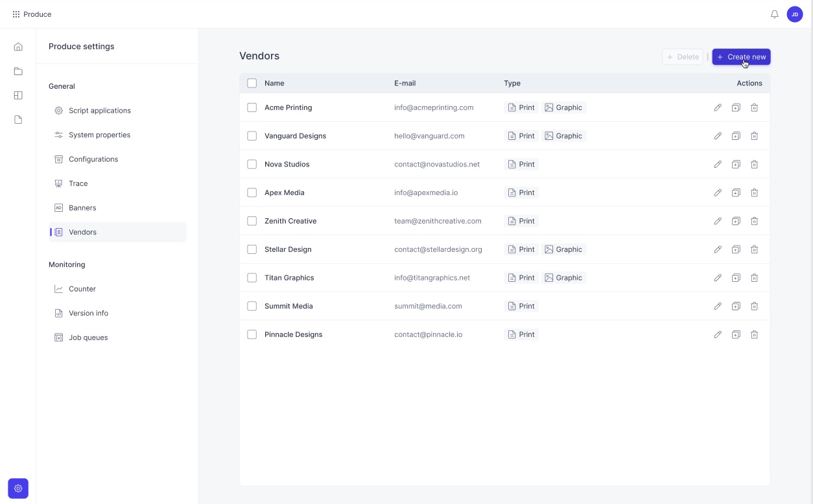The width and height of the screenshot is (813, 504).
Task: Select the Summit Media row checkbox
Action: 252,306
